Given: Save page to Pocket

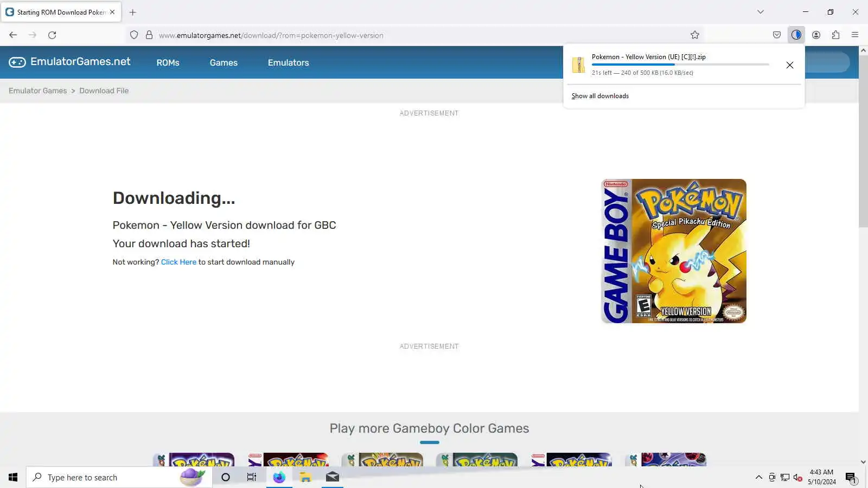Looking at the screenshot, I should 777,35.
